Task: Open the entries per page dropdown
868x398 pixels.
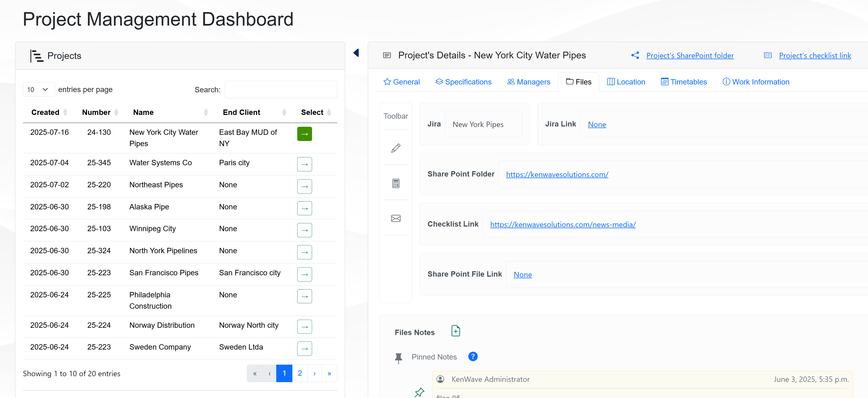Action: 38,90
